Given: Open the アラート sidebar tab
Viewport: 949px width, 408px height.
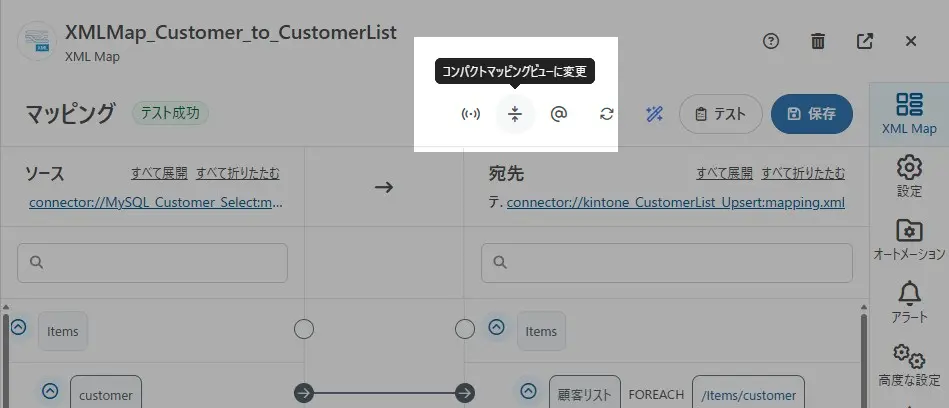Looking at the screenshot, I should tap(909, 303).
